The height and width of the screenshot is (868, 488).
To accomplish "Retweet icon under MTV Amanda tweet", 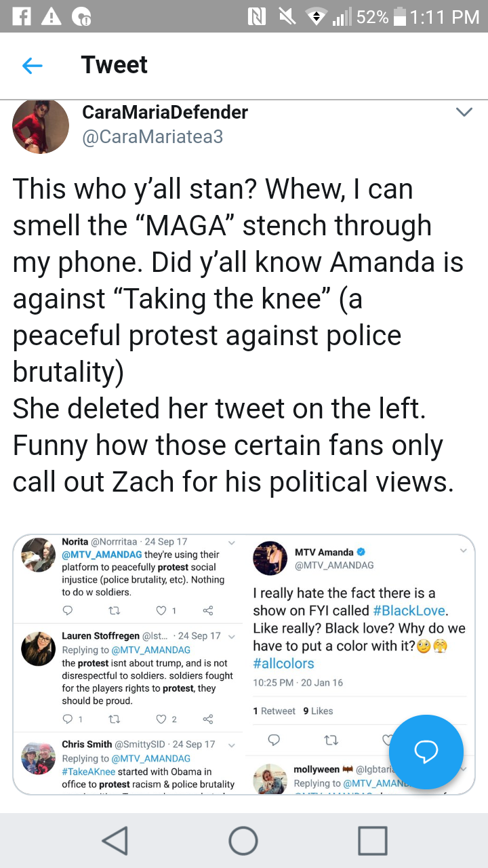I will click(x=332, y=739).
